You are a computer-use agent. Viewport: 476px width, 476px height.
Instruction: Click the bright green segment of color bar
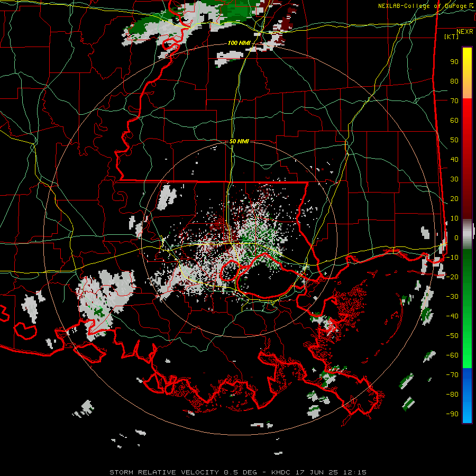467,340
